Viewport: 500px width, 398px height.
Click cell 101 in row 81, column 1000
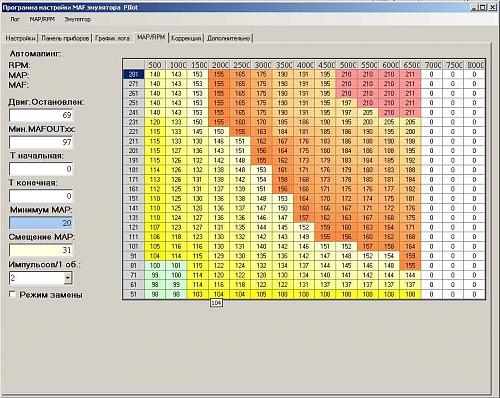tap(176, 266)
